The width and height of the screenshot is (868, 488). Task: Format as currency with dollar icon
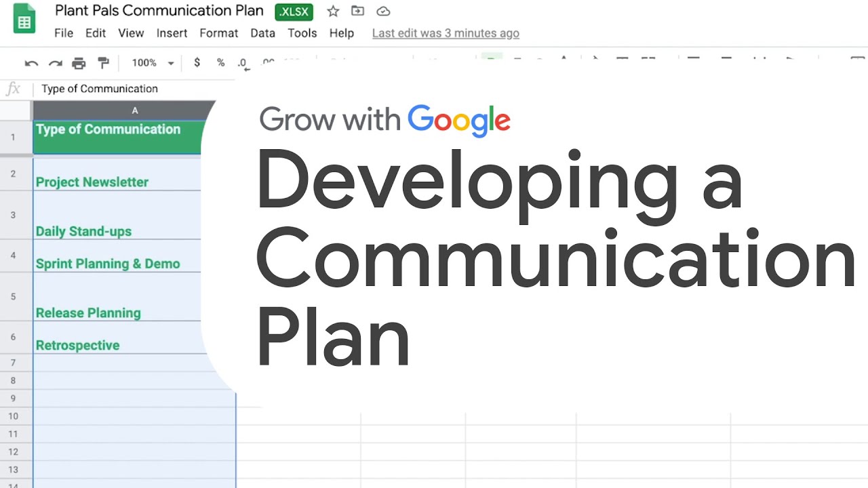coord(197,62)
